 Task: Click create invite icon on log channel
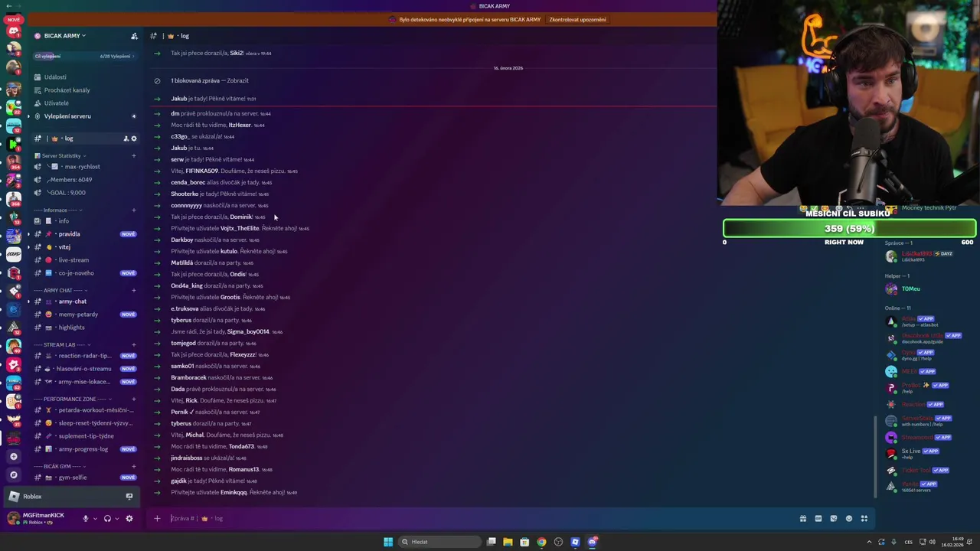coord(126,139)
